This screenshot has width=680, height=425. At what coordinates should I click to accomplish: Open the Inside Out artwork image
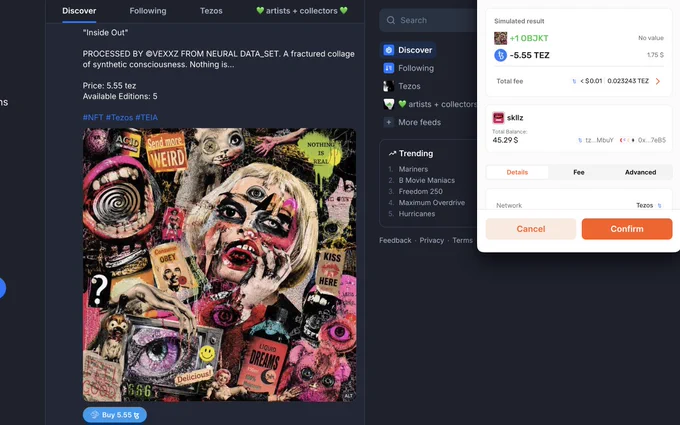[x=219, y=265]
